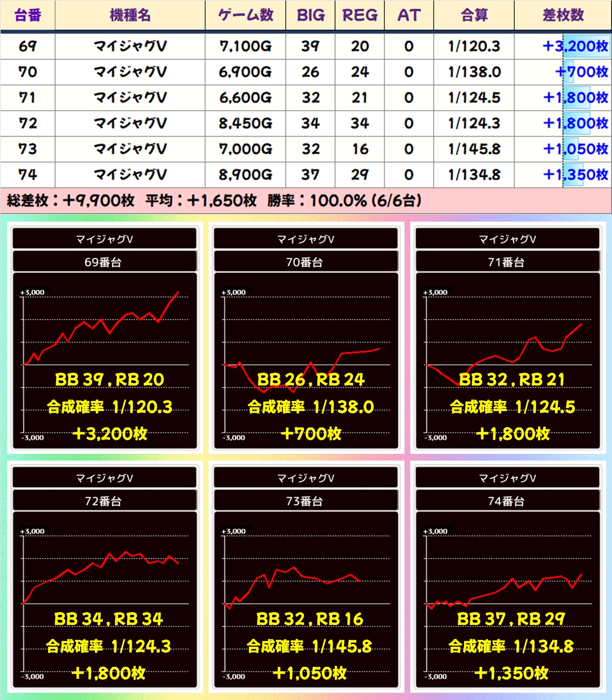
Task: Select the 8,450G game count cell
Action: click(245, 124)
